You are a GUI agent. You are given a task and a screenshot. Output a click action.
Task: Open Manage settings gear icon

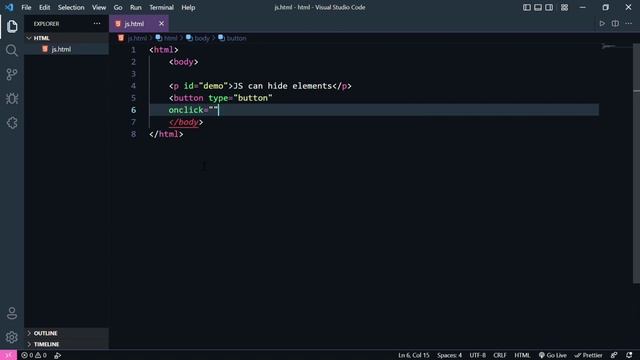click(x=12, y=337)
